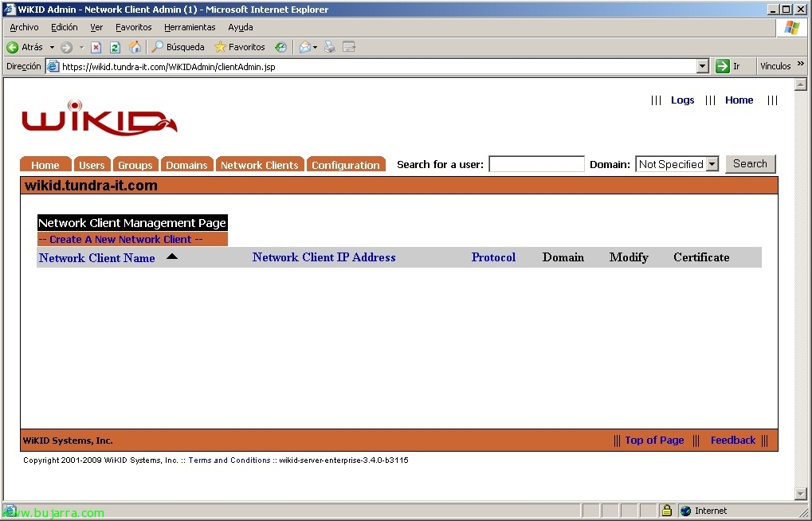Expand the Mail options dropdown arrow
Image resolution: width=812 pixels, height=521 pixels.
point(315,47)
